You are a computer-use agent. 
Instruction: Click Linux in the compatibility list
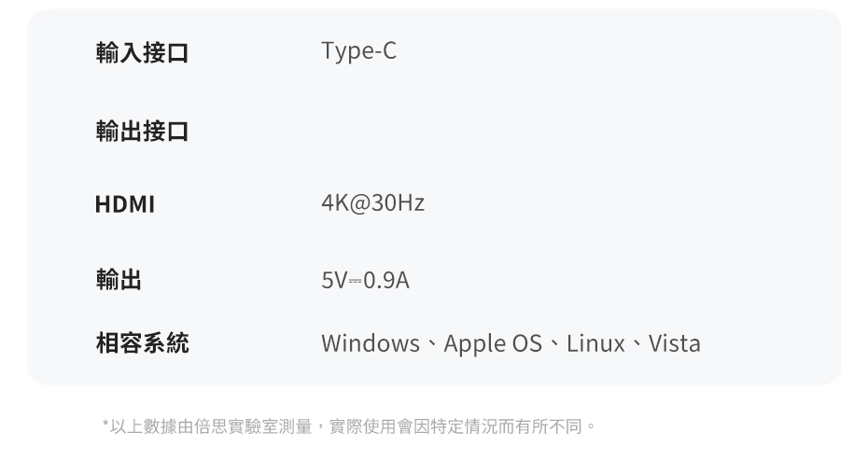595,343
